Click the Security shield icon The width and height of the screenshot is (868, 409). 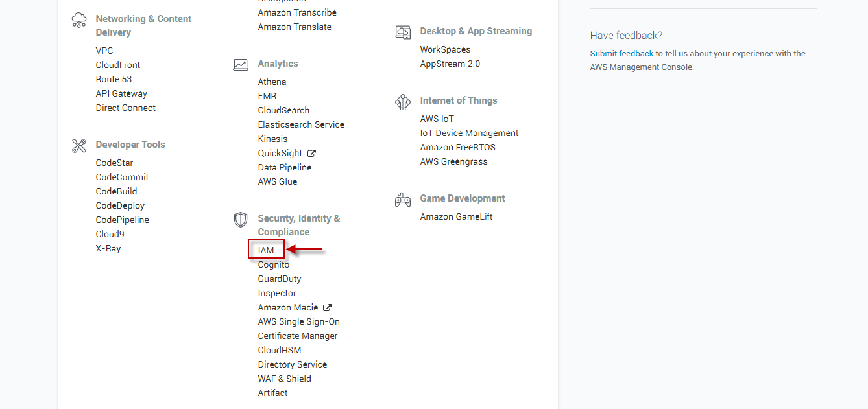click(x=241, y=220)
